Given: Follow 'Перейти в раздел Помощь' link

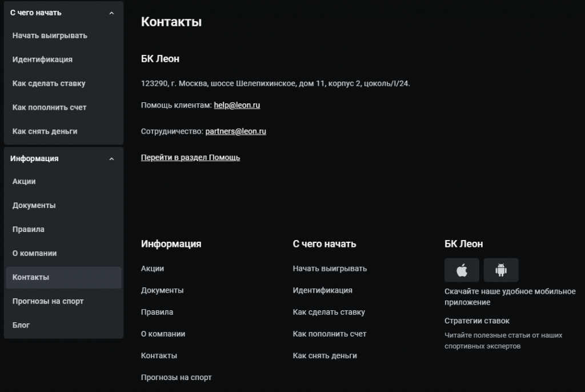Looking at the screenshot, I should 190,158.
